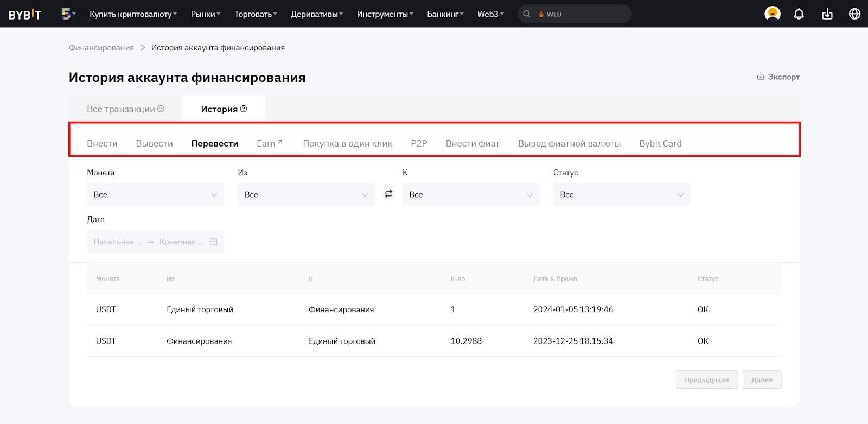Open the Торговать menu

256,14
